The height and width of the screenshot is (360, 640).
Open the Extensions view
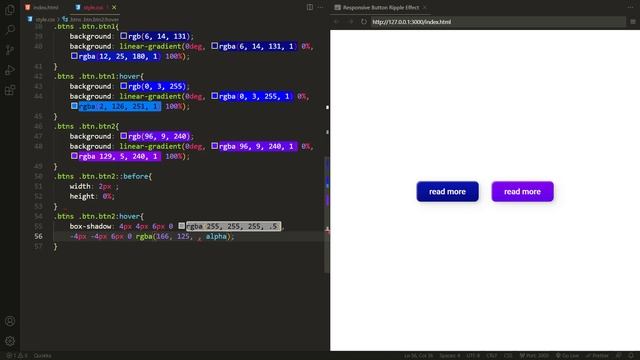pos(10,90)
